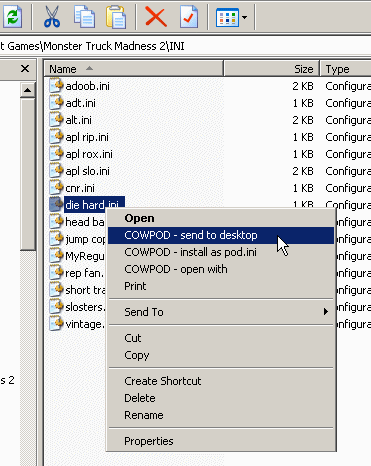Click the die hard.ini file icon
The image size is (371, 466).
(x=56, y=205)
